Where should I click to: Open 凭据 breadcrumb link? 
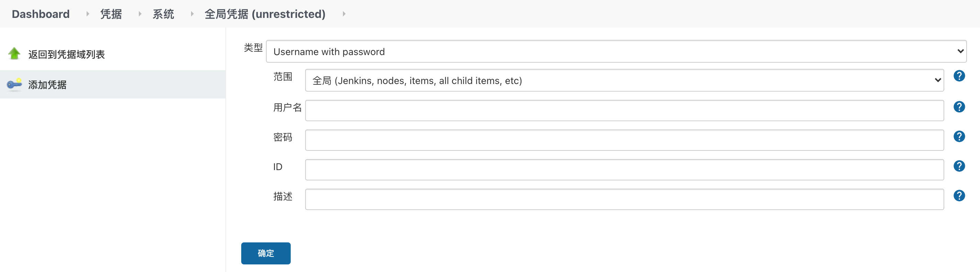click(x=111, y=14)
